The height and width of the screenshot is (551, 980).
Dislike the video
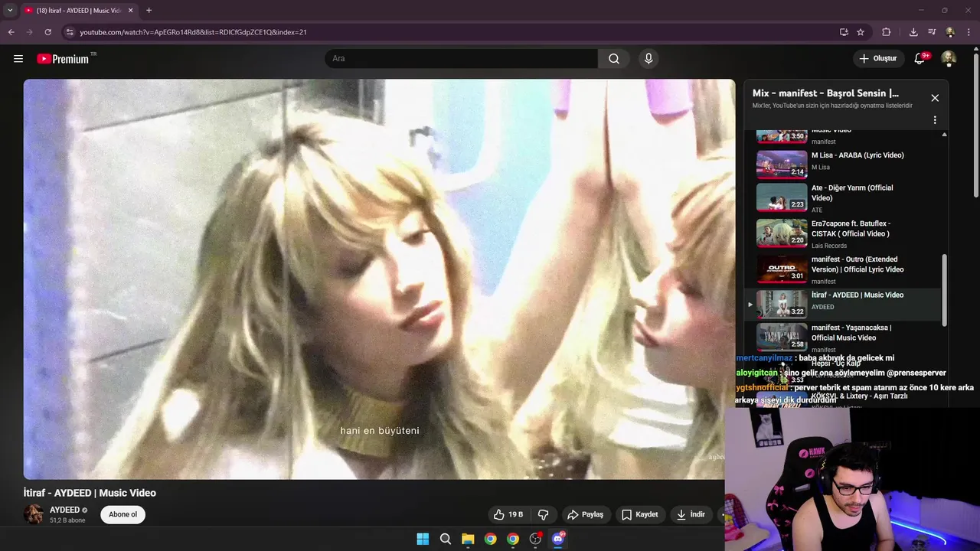click(x=544, y=514)
